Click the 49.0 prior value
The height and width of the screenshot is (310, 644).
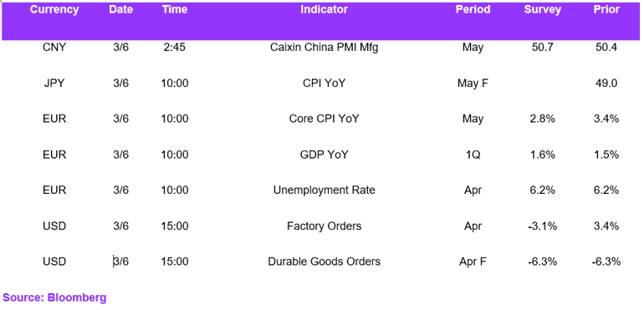pyautogui.click(x=606, y=84)
